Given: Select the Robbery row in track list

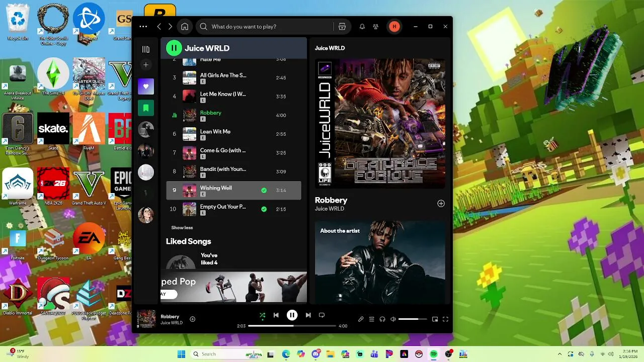Looking at the screenshot, I should [x=234, y=115].
